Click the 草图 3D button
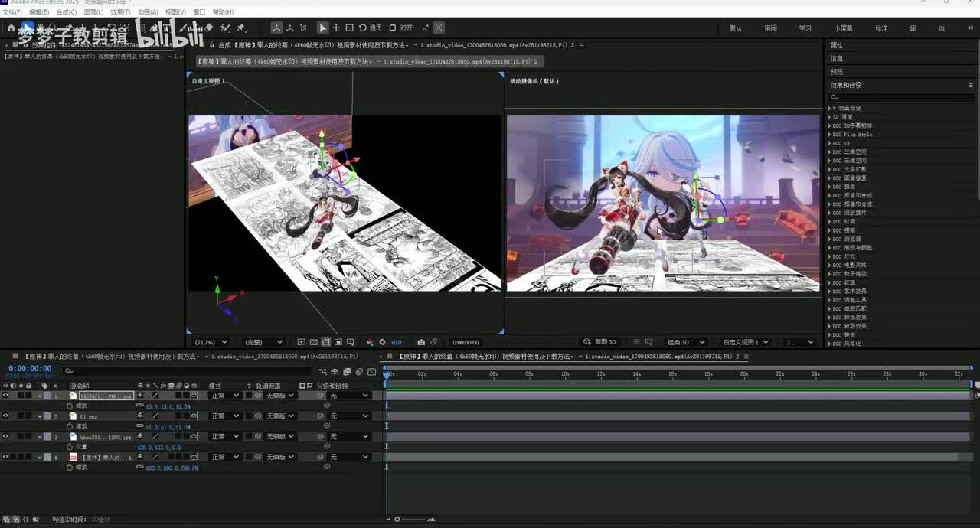 599,342
